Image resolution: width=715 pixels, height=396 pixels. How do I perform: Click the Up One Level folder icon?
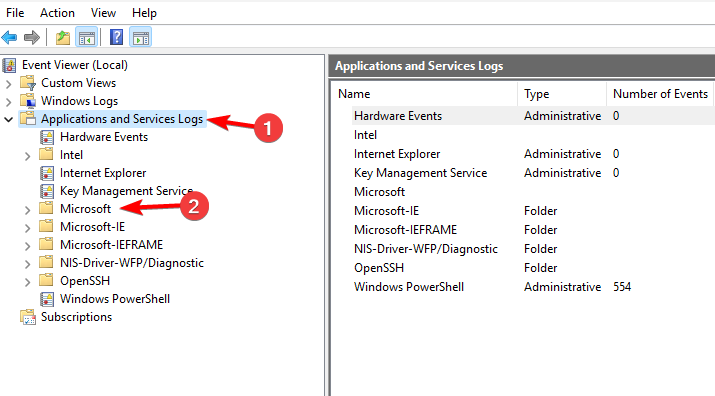(x=62, y=37)
